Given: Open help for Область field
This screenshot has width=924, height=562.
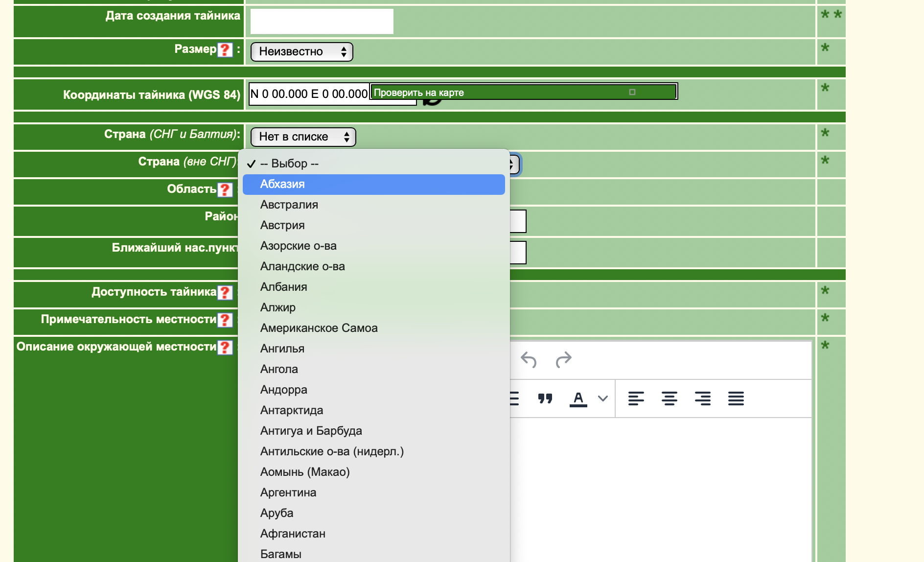Looking at the screenshot, I should [225, 189].
